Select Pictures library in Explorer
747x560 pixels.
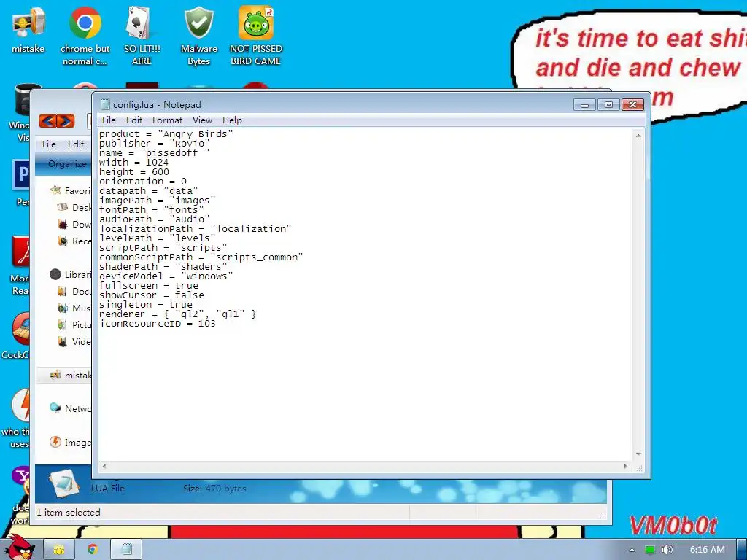75,324
